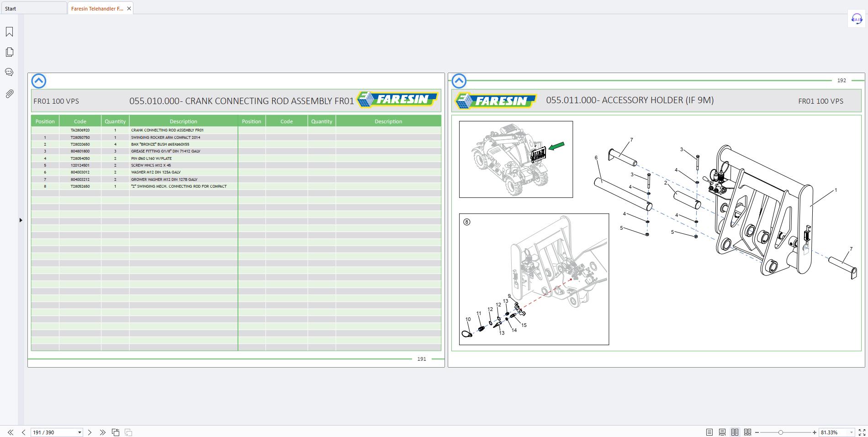Select code 804003212
This screenshot has width=868, height=437.
click(80, 179)
